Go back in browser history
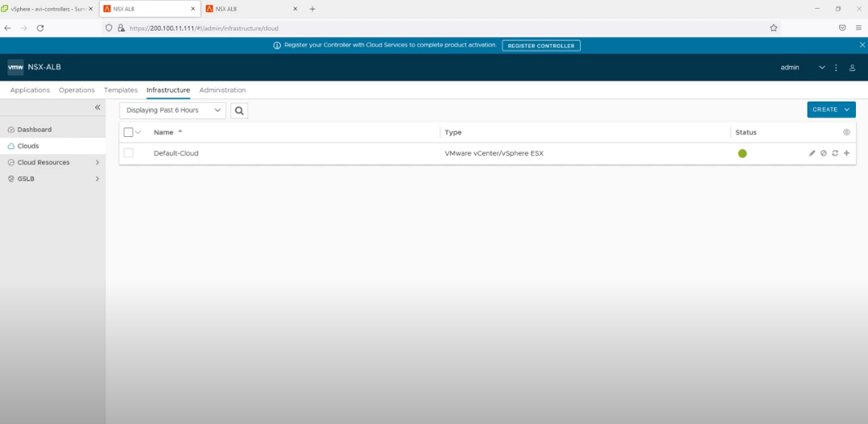Screen dimensions: 868x424 pyautogui.click(x=8, y=27)
